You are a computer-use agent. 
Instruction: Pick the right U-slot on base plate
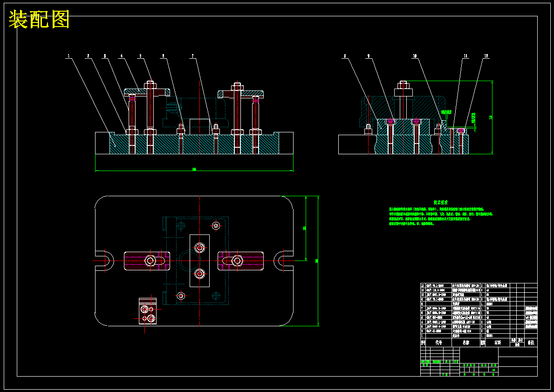pos(283,261)
